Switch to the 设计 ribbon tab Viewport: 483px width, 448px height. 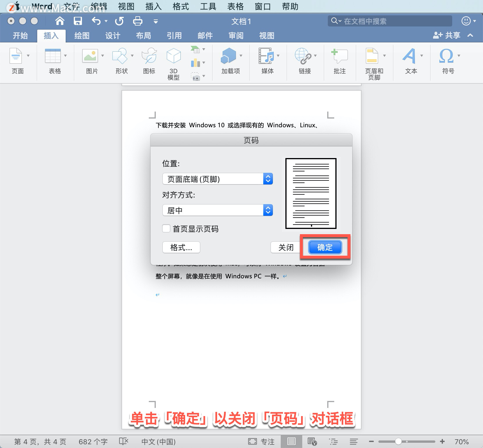pyautogui.click(x=113, y=35)
